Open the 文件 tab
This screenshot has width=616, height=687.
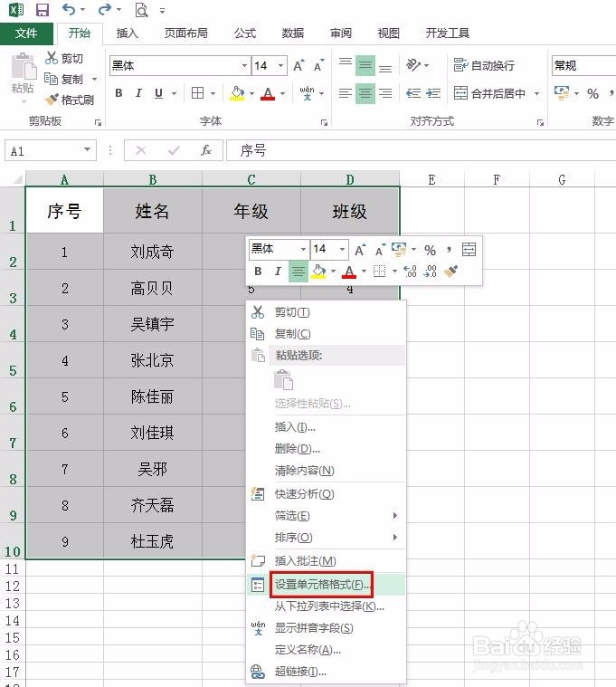point(26,33)
